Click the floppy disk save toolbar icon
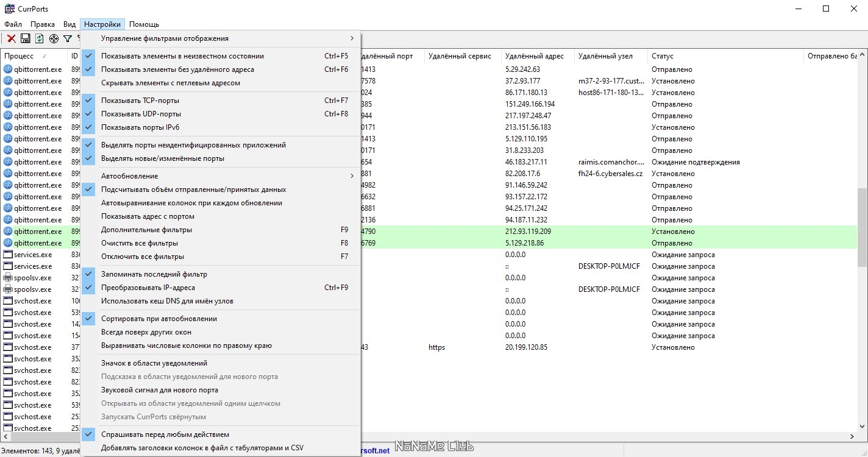The height and width of the screenshot is (457, 868). pyautogui.click(x=26, y=38)
